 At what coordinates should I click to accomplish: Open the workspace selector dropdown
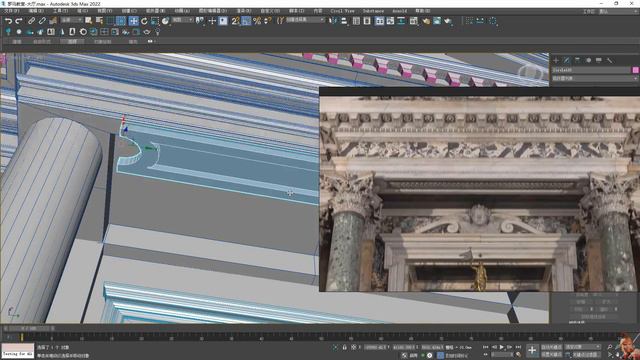coord(618,11)
